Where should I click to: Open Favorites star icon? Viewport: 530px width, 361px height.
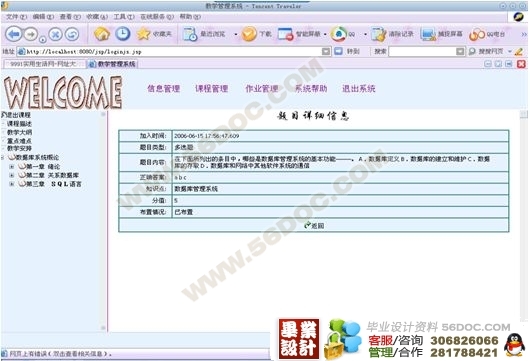pos(143,34)
